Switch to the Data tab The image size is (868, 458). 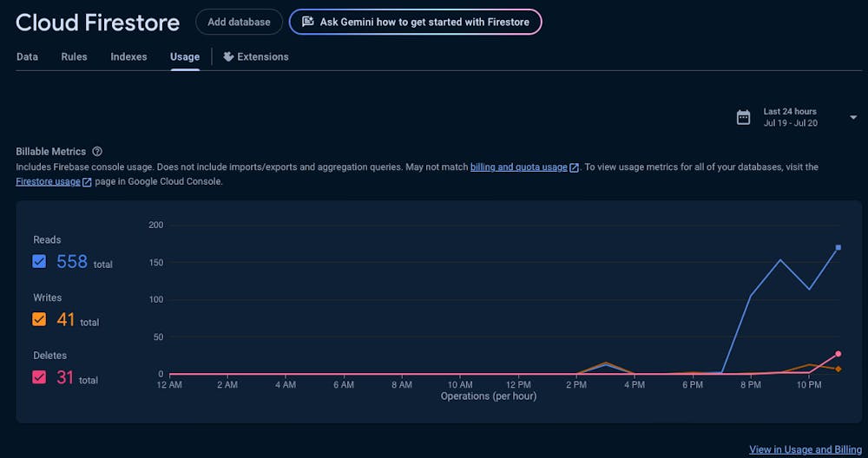pyautogui.click(x=27, y=56)
